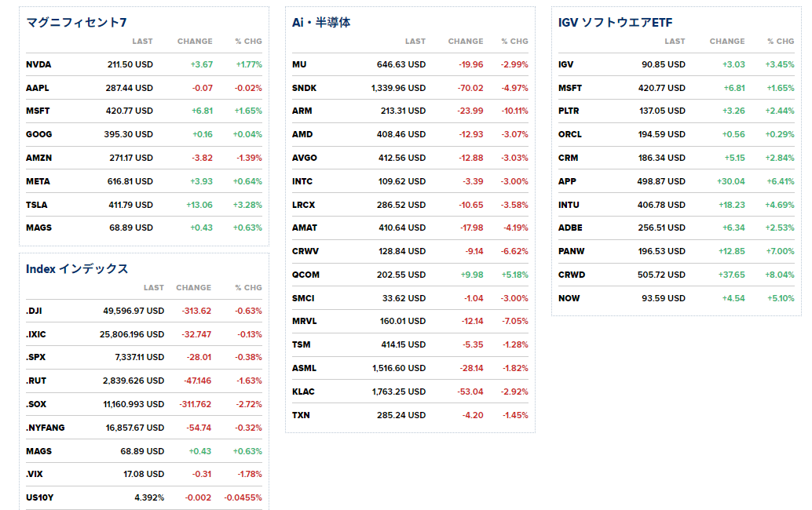Open the CRWD ticker symbol
The height and width of the screenshot is (510, 812).
[x=572, y=275]
